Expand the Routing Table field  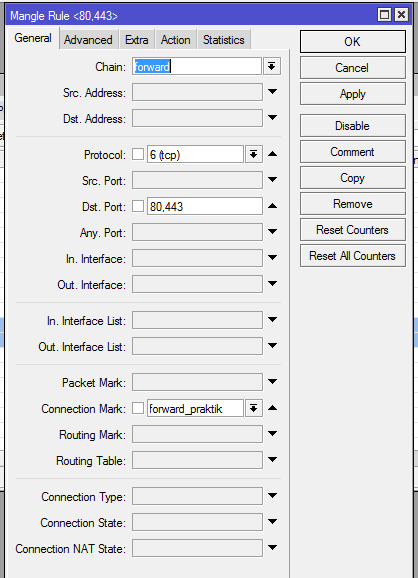tap(272, 459)
